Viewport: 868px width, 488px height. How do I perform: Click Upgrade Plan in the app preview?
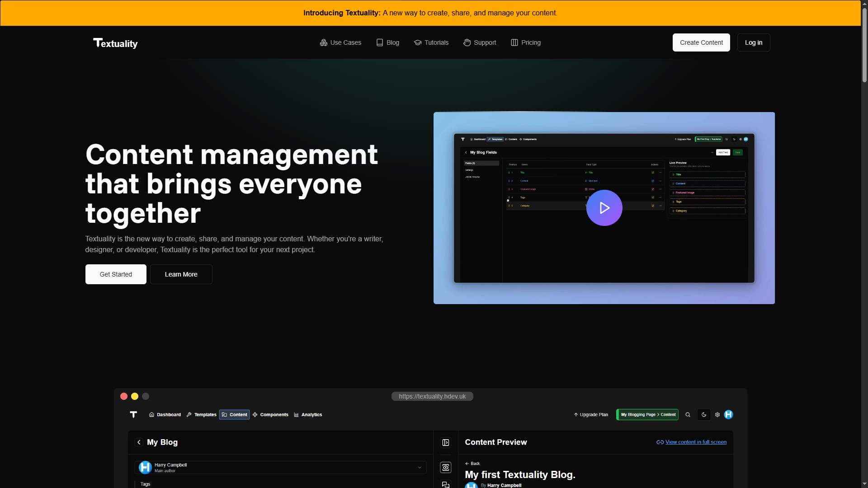[591, 414]
